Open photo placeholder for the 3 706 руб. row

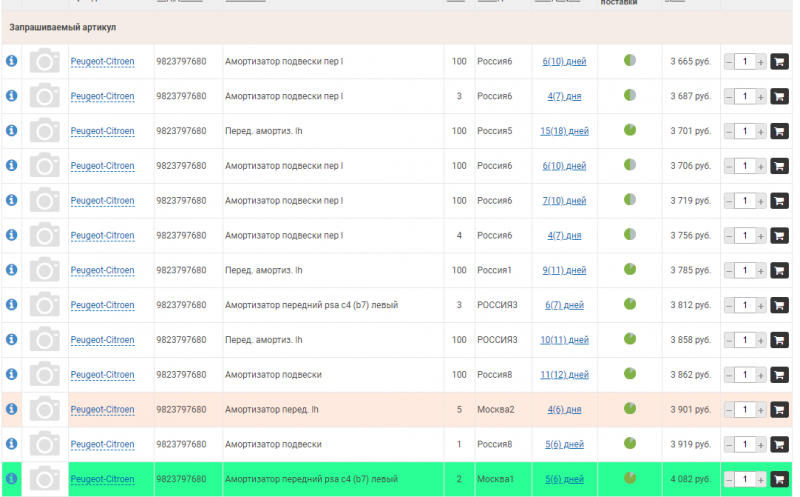pos(45,166)
